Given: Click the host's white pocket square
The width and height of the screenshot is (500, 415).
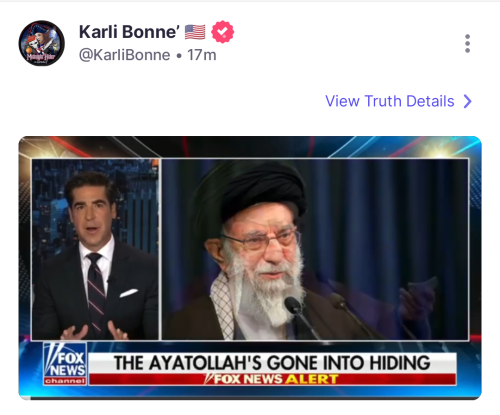Looking at the screenshot, I should tap(128, 293).
